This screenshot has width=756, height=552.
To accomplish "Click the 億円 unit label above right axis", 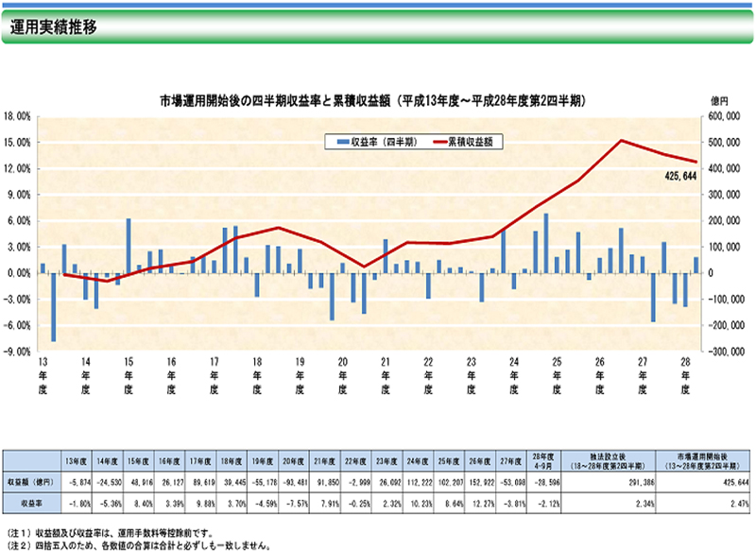I will (x=719, y=99).
